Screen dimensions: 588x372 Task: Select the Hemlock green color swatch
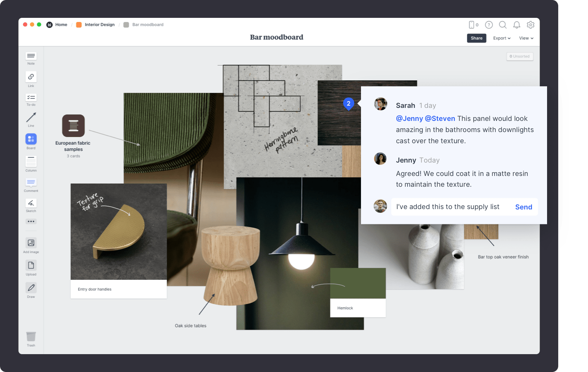click(x=358, y=283)
